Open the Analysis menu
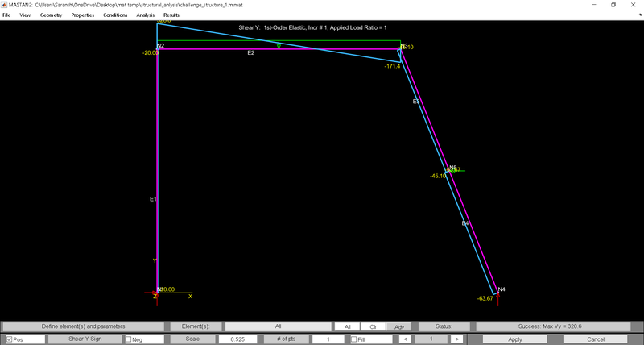 (x=146, y=15)
